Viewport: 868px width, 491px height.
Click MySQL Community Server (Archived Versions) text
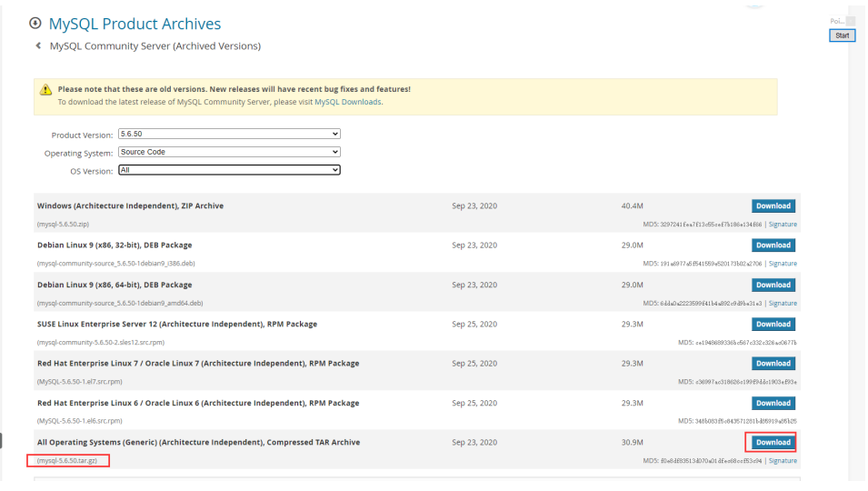[x=155, y=46]
